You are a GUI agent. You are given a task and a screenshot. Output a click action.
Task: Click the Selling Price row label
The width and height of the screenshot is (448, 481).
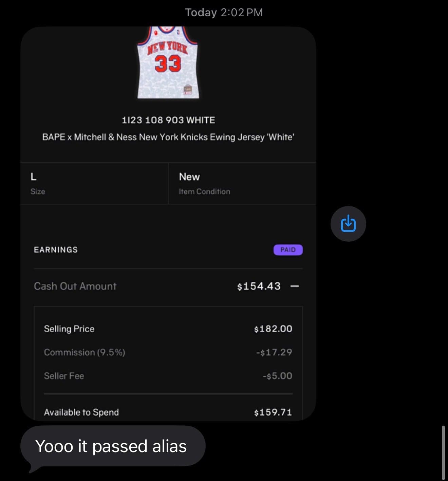coord(69,329)
